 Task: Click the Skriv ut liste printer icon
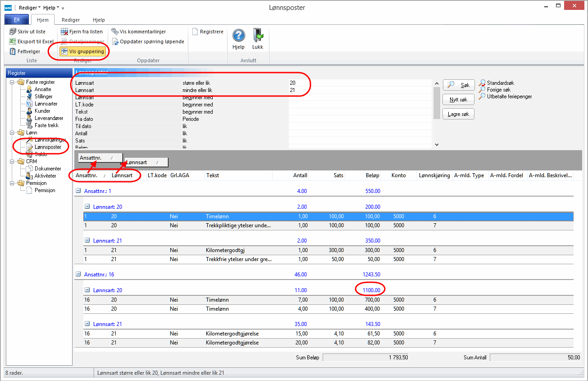tap(13, 32)
